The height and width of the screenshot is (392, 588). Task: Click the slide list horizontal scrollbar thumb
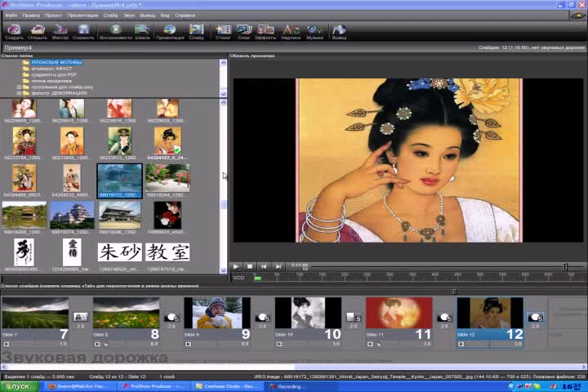pyautogui.click(x=438, y=367)
